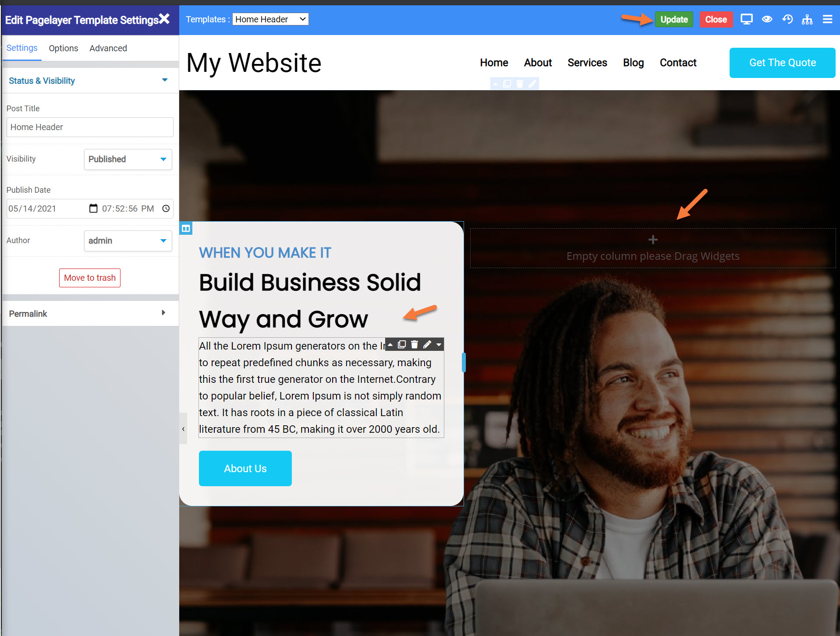Image resolution: width=840 pixels, height=636 pixels.
Task: Switch to the Options tab
Action: (64, 48)
